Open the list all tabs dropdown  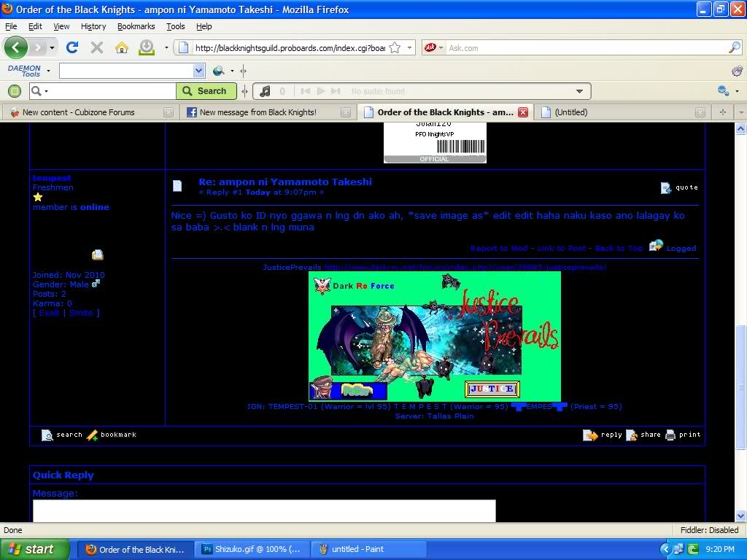click(741, 112)
